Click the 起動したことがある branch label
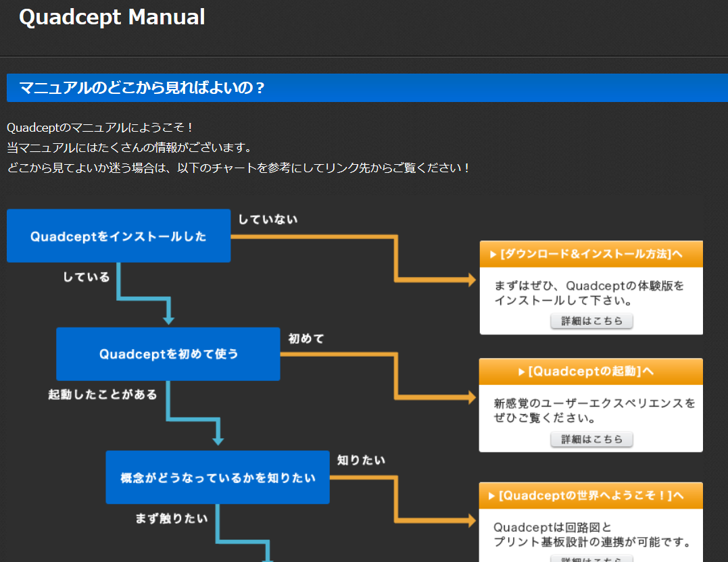This screenshot has width=728, height=562. [103, 394]
